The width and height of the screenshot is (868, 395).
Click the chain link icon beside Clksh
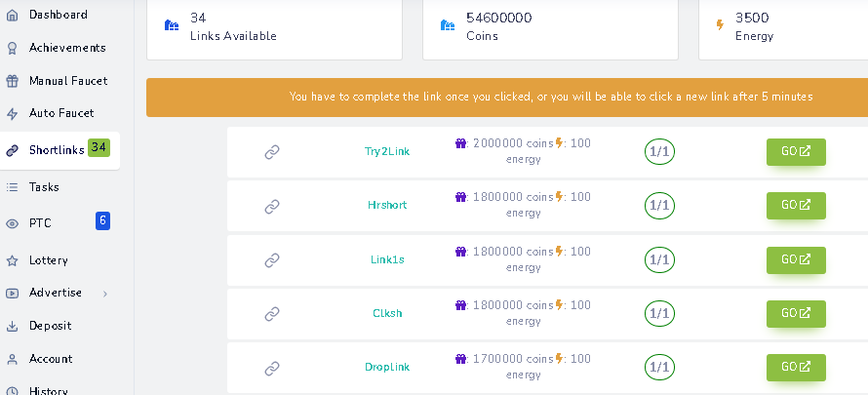(x=272, y=314)
